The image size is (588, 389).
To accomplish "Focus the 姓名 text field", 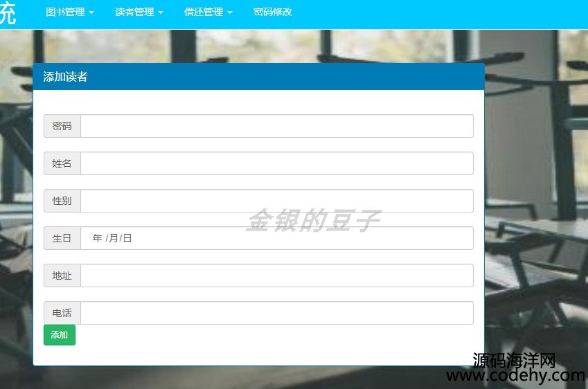I will 277,163.
